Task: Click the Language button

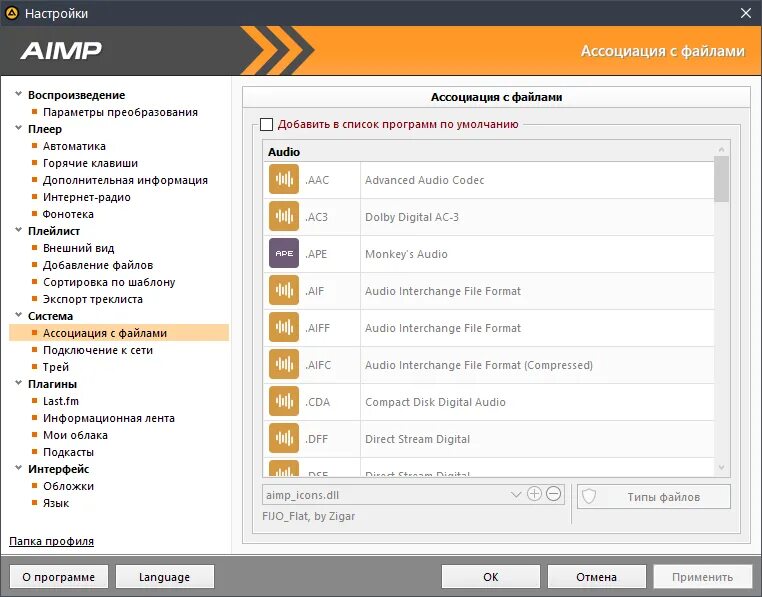Action: (165, 577)
